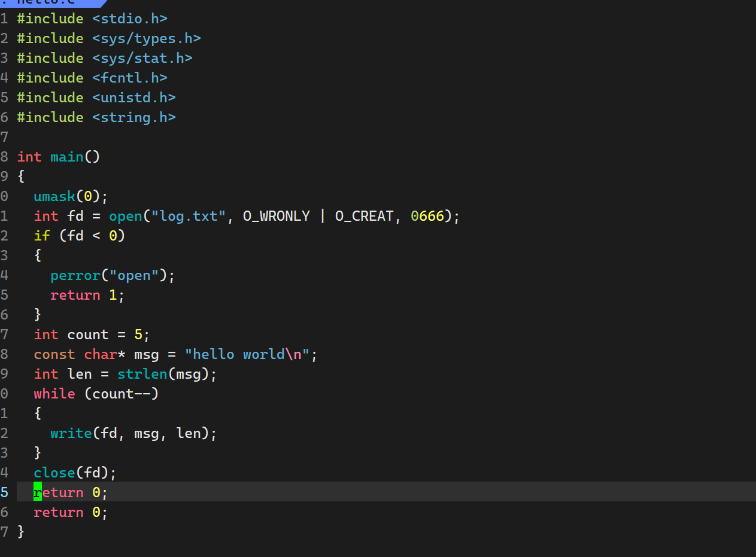Click the count variable declaration
The height and width of the screenshot is (557, 756).
[88, 334]
